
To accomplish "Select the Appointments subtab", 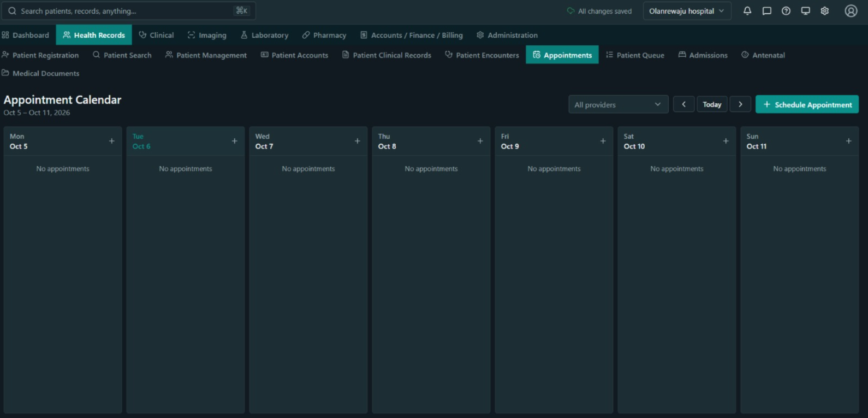I will click(x=562, y=55).
